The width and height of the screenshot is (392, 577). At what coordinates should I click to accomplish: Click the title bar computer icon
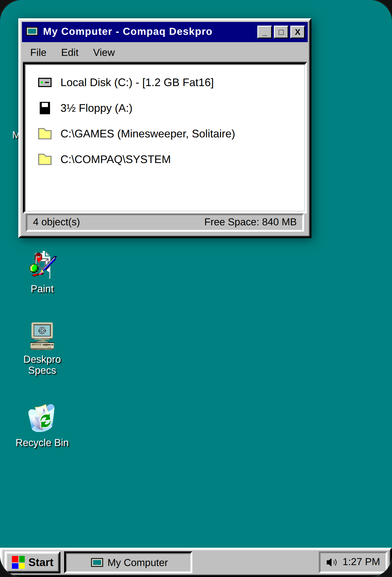click(x=32, y=31)
